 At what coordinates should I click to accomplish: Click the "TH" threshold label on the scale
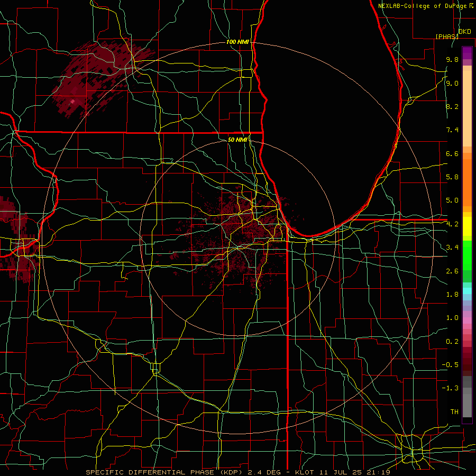tap(454, 412)
